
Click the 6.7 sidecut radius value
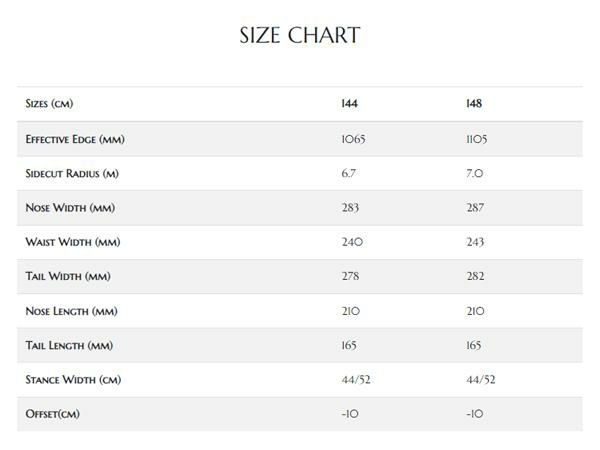(349, 173)
